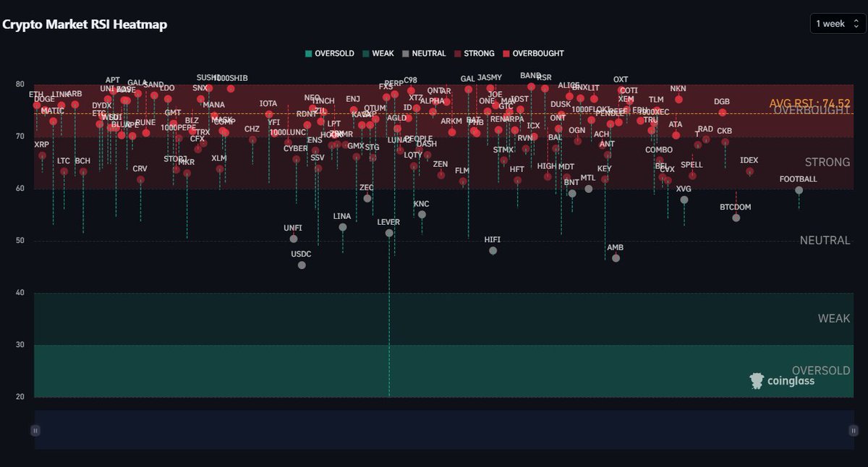The height and width of the screenshot is (467, 868).
Task: Open the 1 week timeframe selector
Action: point(836,23)
